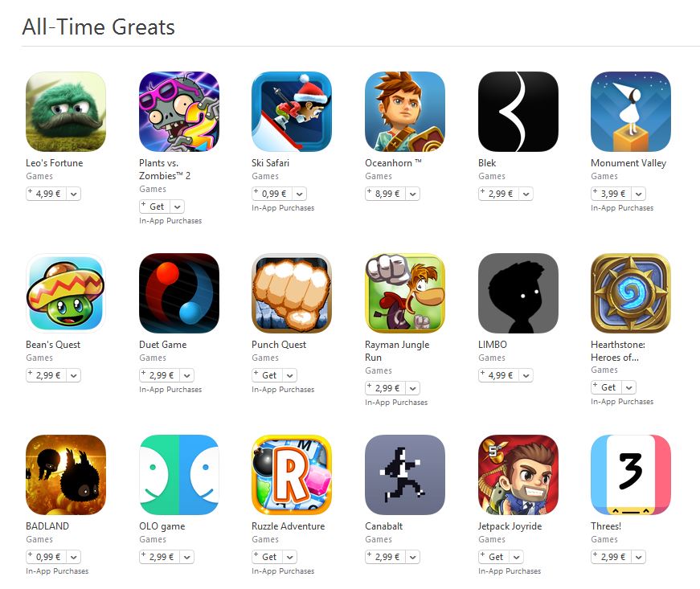
Task: Click the Ski Safari title link
Action: click(x=270, y=163)
